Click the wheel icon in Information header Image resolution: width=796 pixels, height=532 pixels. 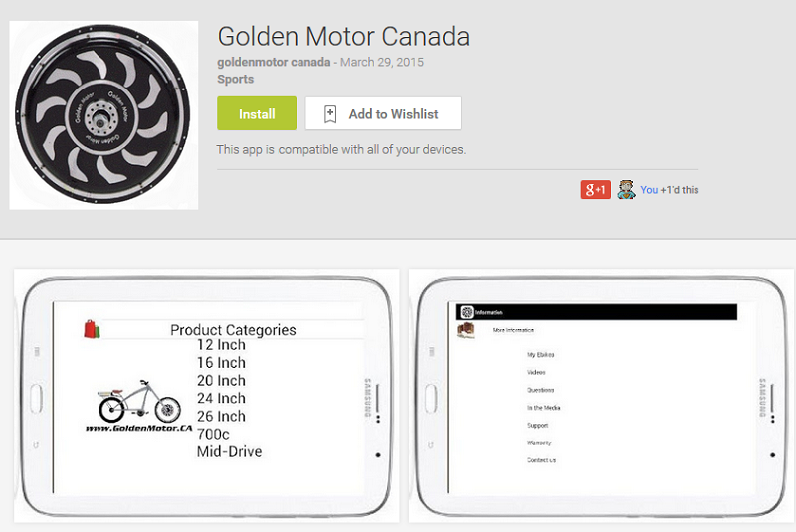coord(467,312)
